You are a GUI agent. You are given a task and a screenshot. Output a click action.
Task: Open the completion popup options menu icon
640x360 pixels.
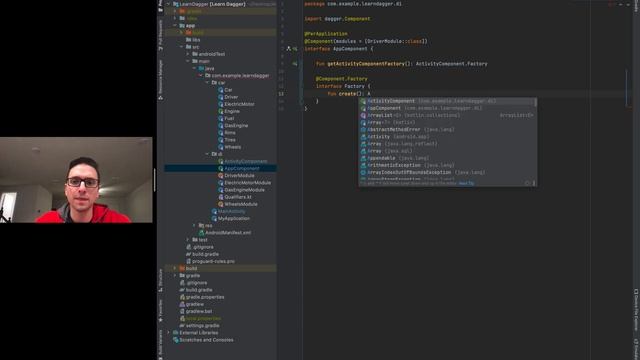pos(533,183)
